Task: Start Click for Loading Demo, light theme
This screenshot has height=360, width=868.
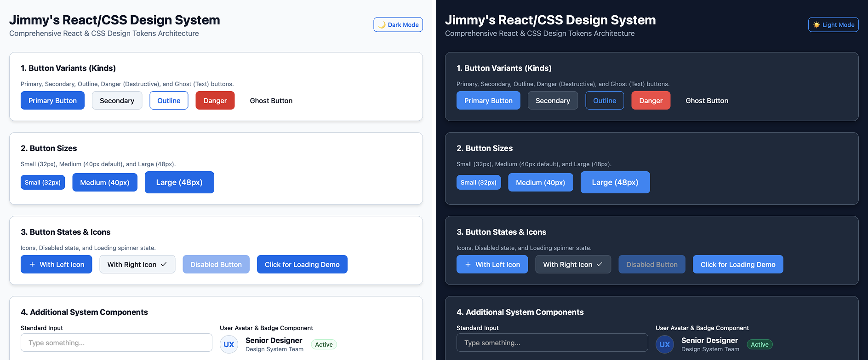Action: [x=302, y=264]
